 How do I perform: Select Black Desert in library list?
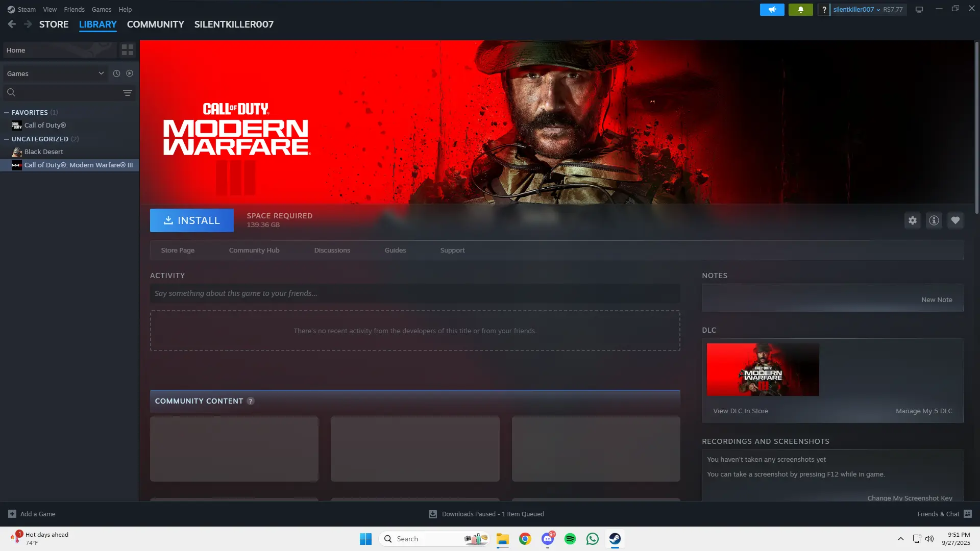[x=69, y=152]
